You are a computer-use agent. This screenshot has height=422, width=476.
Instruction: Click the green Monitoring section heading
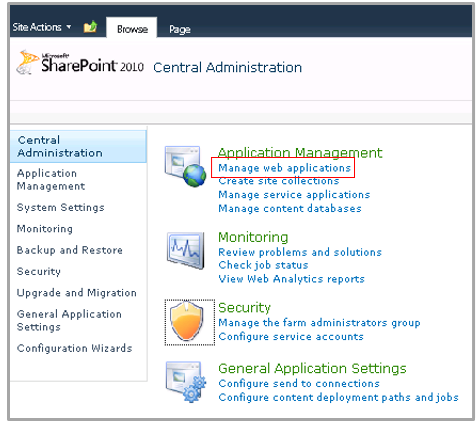tap(253, 237)
